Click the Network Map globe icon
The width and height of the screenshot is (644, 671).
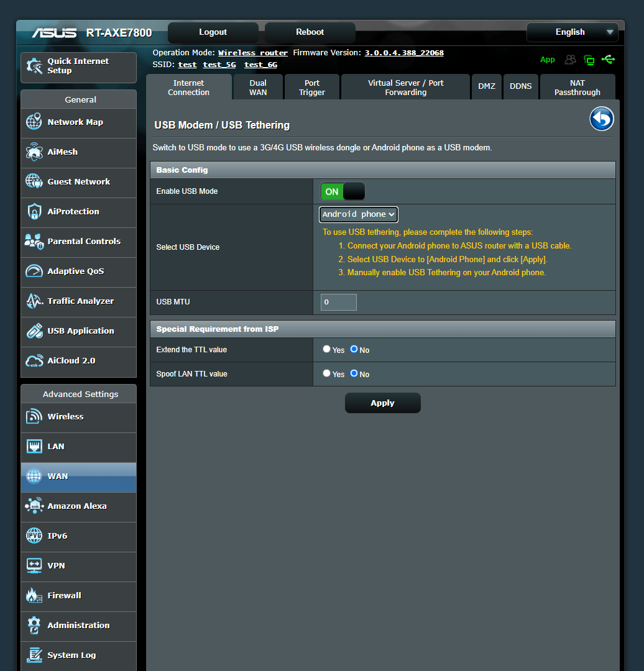tap(34, 122)
